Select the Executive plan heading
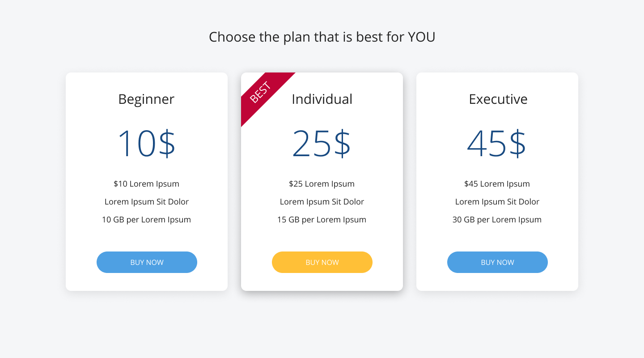The image size is (644, 358). 497,99
